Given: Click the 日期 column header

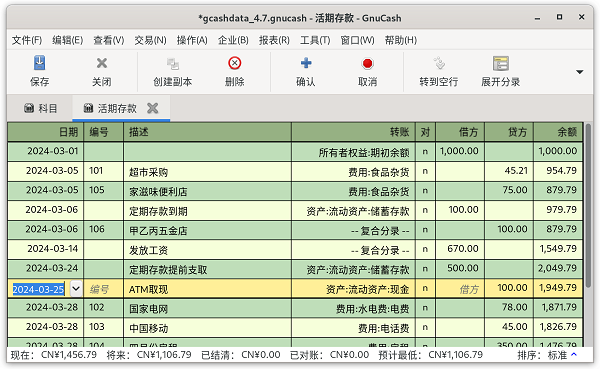Looking at the screenshot, I should coord(46,132).
